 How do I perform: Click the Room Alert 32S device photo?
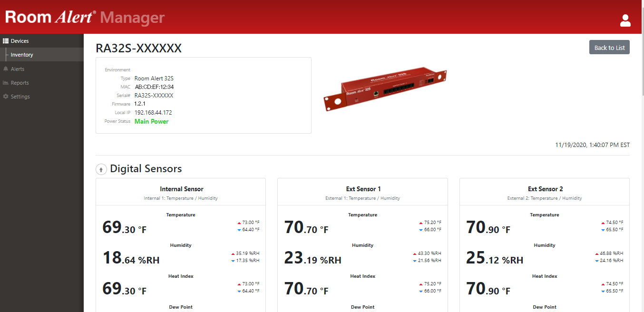[385, 89]
